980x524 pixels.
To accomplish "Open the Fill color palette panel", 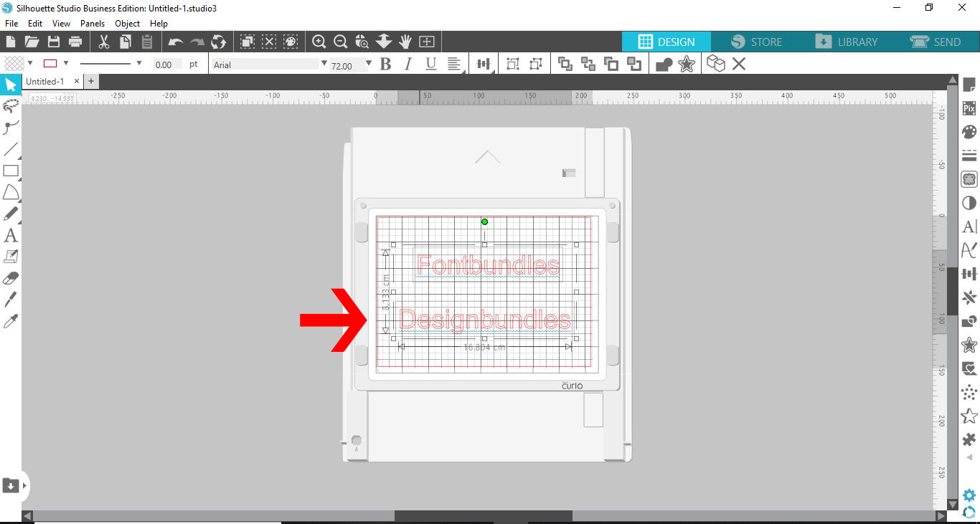I will (969, 132).
